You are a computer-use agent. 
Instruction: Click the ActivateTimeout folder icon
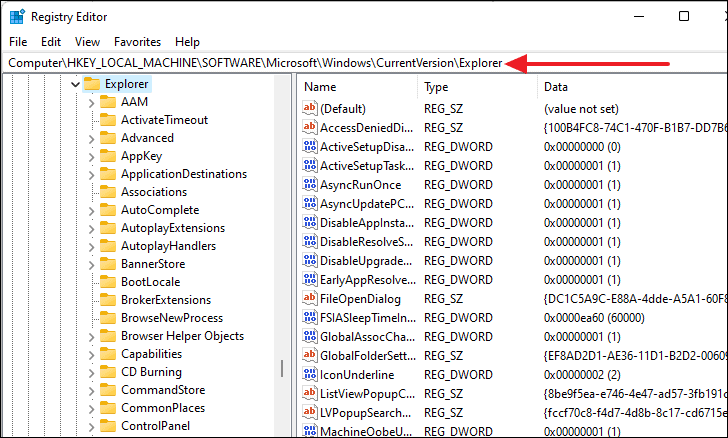pos(108,120)
